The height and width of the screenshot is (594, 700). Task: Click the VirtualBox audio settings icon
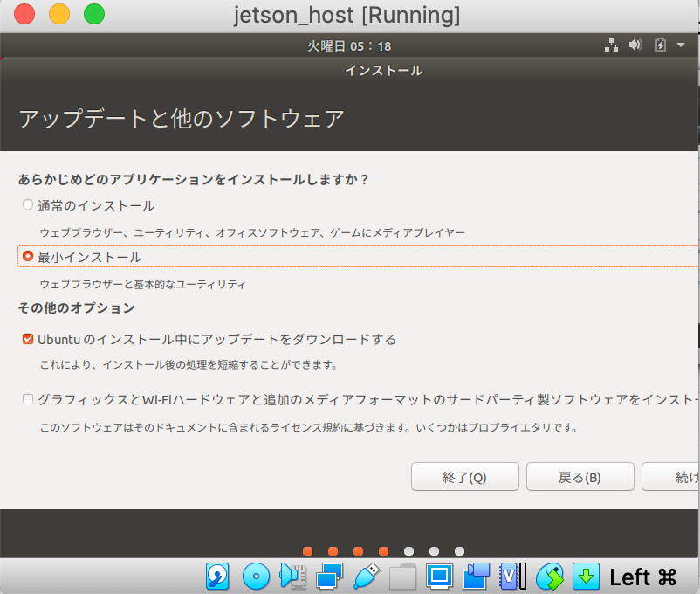pyautogui.click(x=292, y=576)
